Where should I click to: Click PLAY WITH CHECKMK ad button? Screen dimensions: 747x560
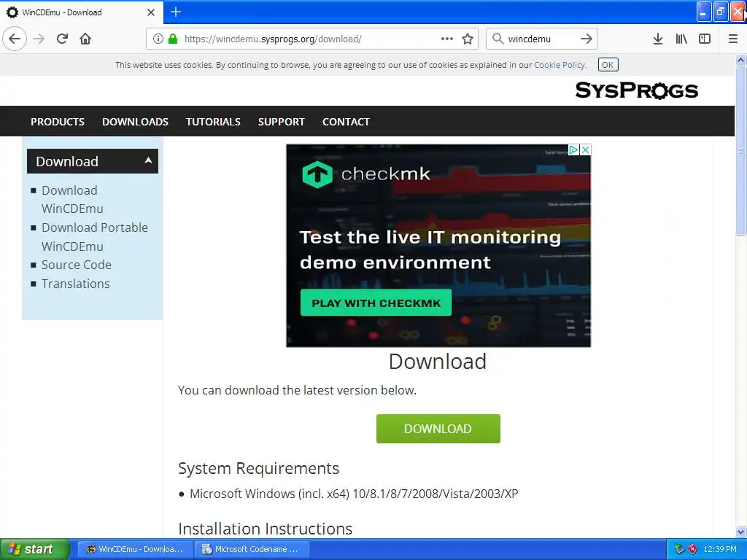(376, 303)
